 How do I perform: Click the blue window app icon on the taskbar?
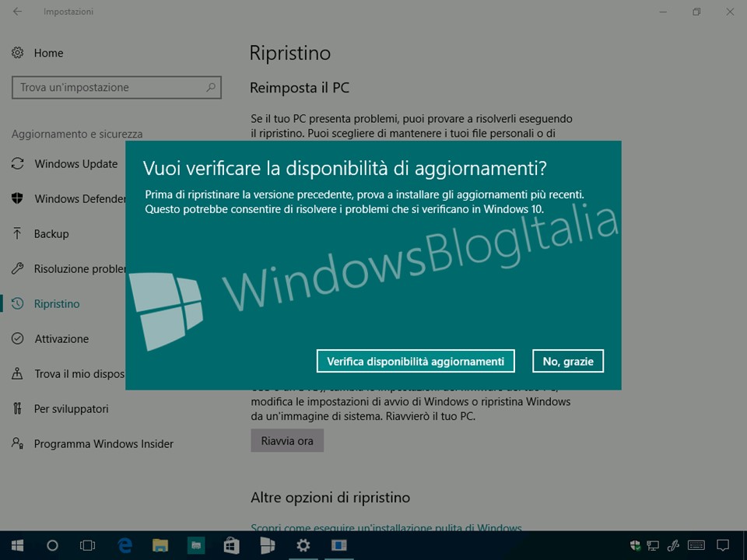338,545
